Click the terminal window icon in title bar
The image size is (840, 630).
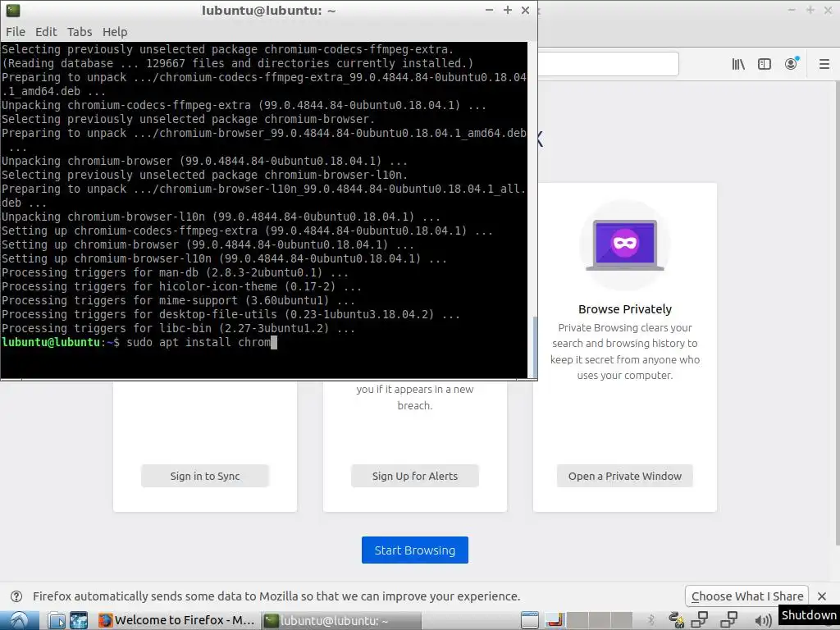pos(13,10)
